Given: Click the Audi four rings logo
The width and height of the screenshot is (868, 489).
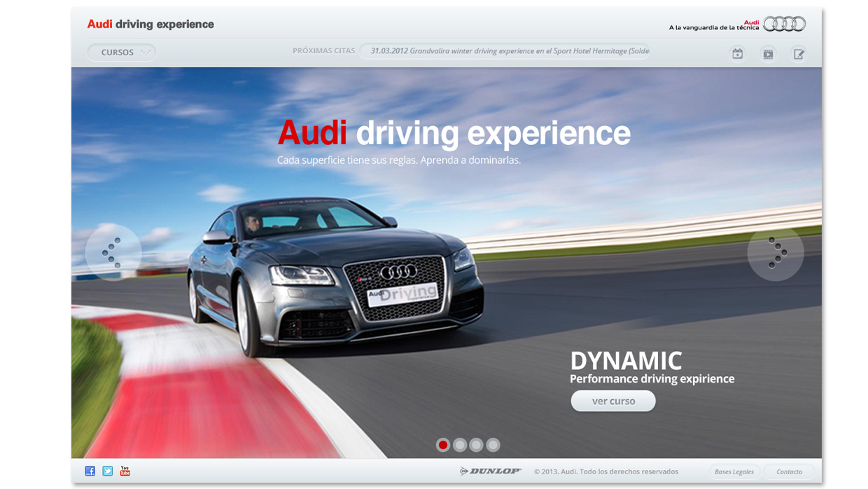Looking at the screenshot, I should coord(784,24).
